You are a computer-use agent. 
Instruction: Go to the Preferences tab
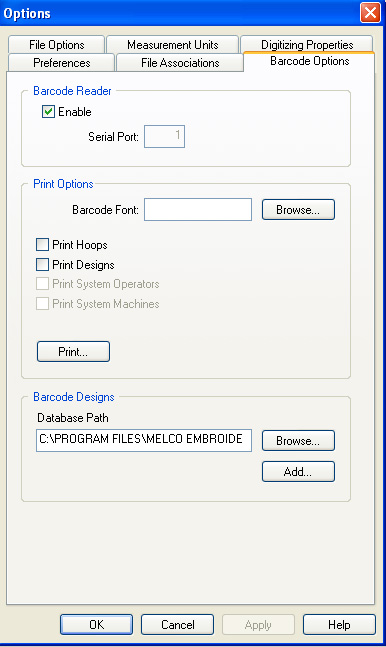pyautogui.click(x=61, y=62)
